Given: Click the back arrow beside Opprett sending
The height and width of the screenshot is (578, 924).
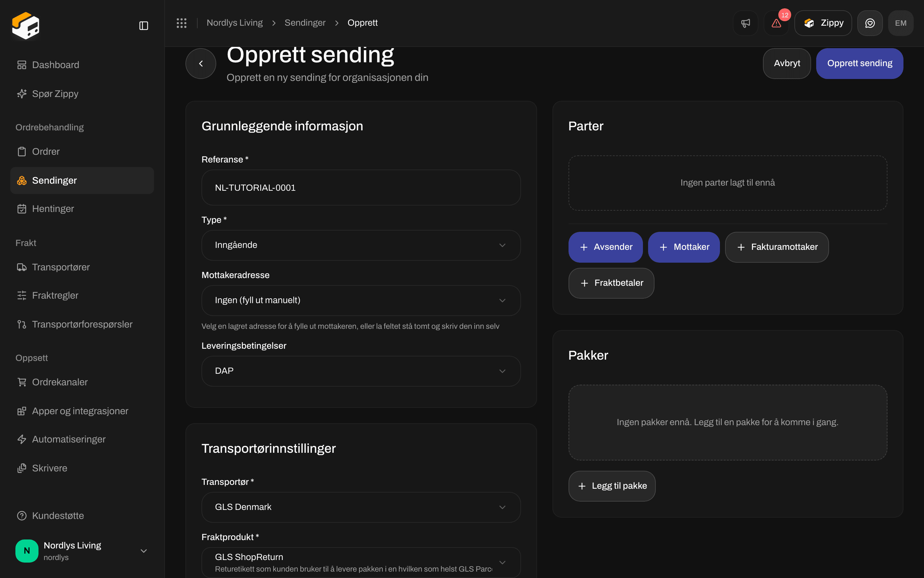Looking at the screenshot, I should 201,64.
